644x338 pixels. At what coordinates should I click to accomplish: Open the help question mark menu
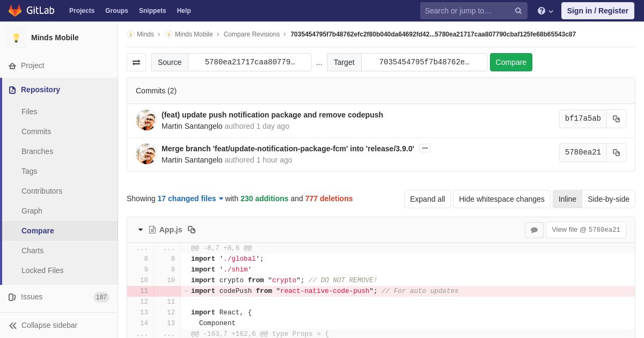545,11
